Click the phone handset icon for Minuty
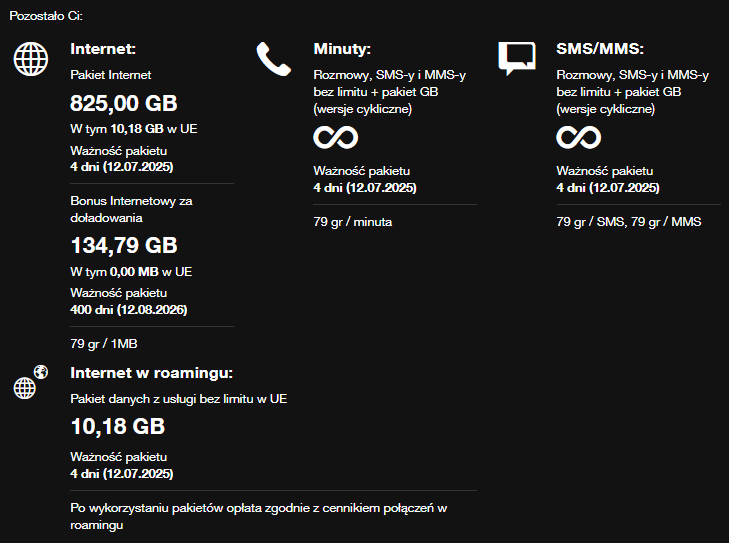 272,59
